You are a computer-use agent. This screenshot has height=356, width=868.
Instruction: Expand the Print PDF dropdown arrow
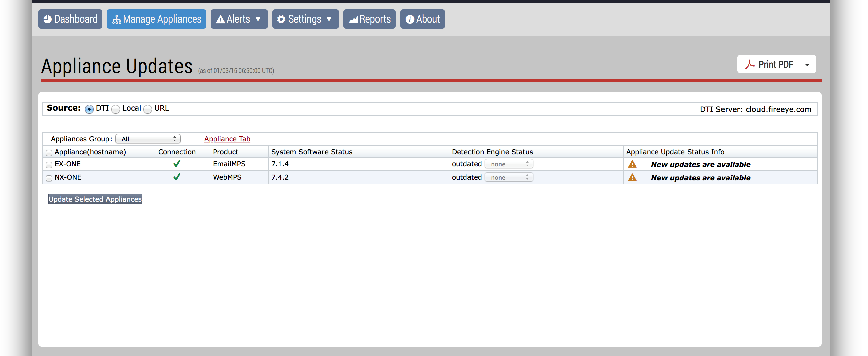(807, 64)
